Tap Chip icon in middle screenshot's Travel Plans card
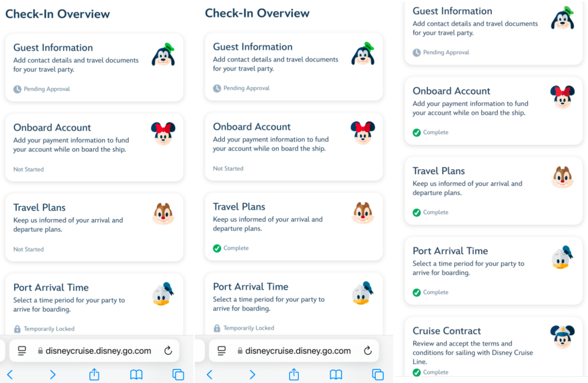The image size is (588, 383). coord(363,212)
